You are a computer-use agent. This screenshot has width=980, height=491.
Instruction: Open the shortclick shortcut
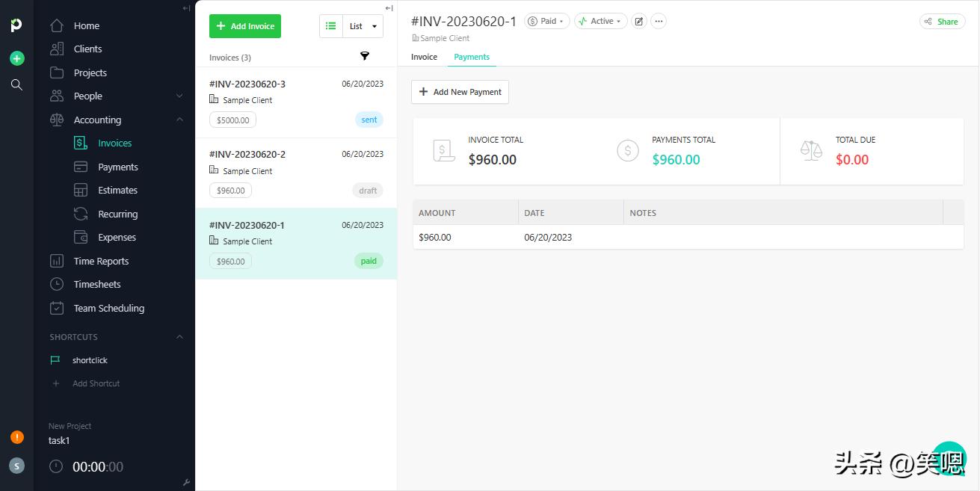point(90,360)
